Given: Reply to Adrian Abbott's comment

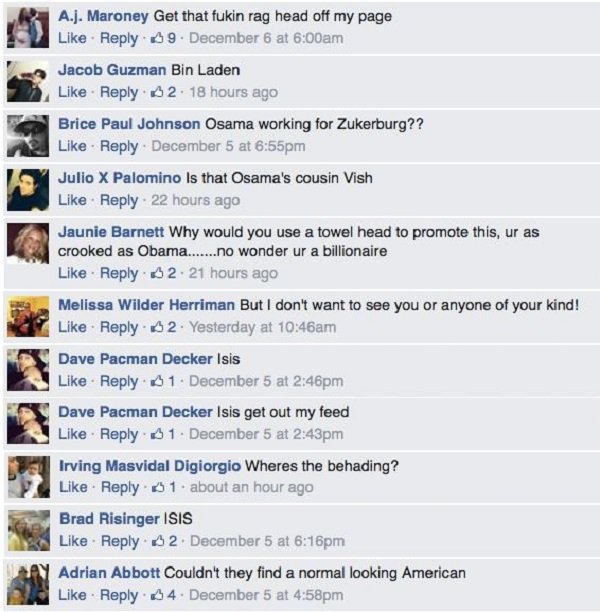Looking at the screenshot, I should (119, 595).
